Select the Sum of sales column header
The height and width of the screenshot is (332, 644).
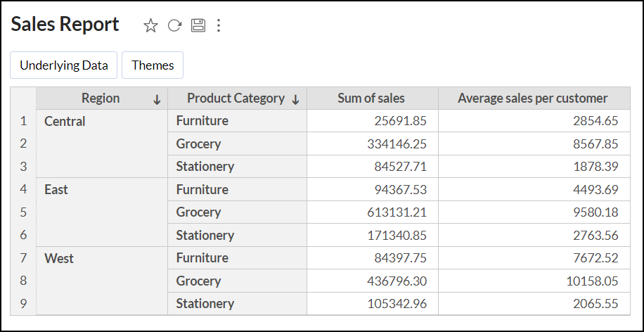click(x=371, y=98)
